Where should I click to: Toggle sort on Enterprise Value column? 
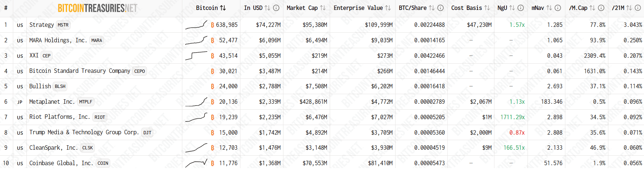(x=388, y=8)
